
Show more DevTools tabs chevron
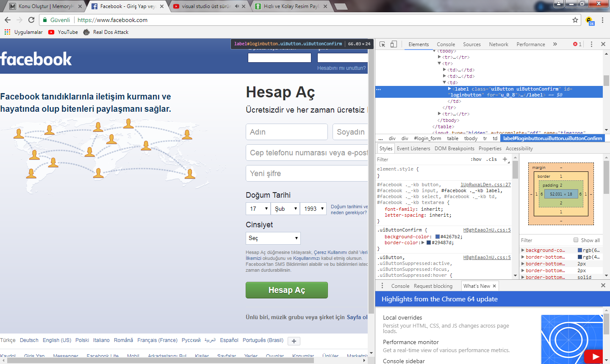555,44
